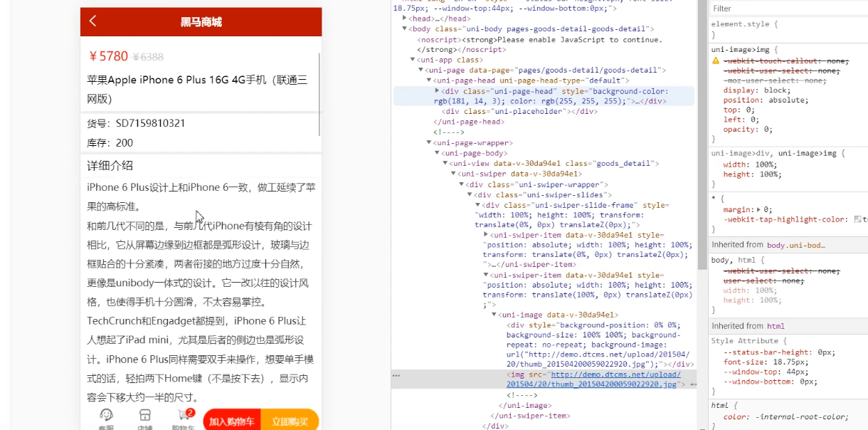Follow the body.uni-bod… inherited link
Image resolution: width=868 pixels, height=430 pixels.
(x=795, y=245)
